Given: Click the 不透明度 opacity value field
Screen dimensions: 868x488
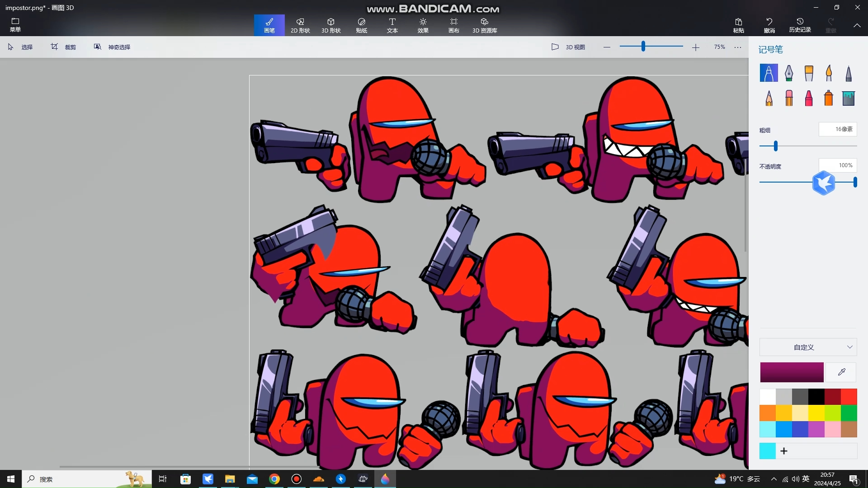Looking at the screenshot, I should (x=838, y=165).
